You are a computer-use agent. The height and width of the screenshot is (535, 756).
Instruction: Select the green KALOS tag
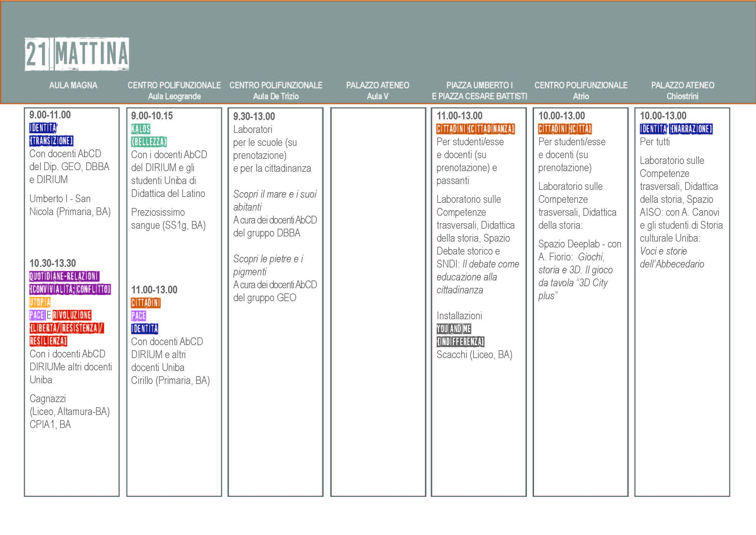(141, 129)
